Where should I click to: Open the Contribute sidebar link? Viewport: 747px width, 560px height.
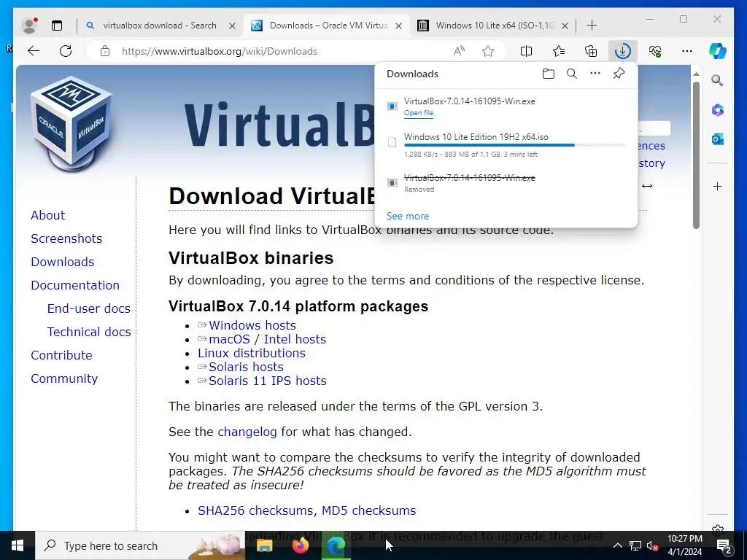click(61, 355)
